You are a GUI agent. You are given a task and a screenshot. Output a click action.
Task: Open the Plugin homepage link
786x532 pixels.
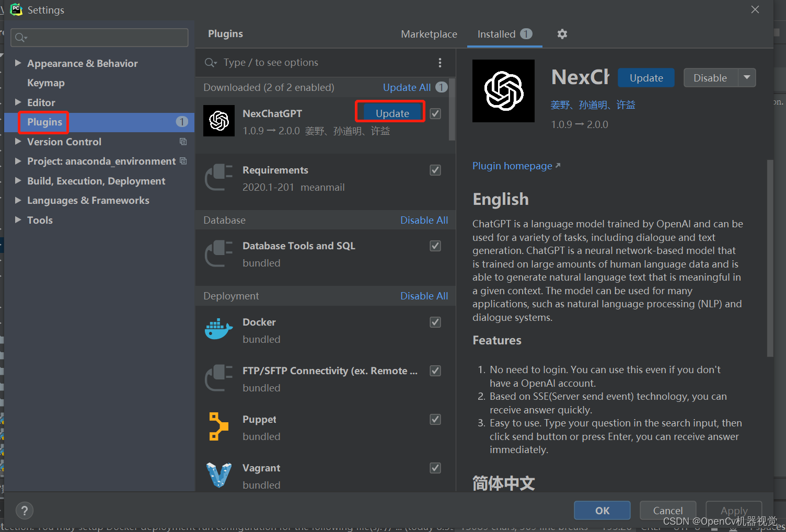[516, 166]
